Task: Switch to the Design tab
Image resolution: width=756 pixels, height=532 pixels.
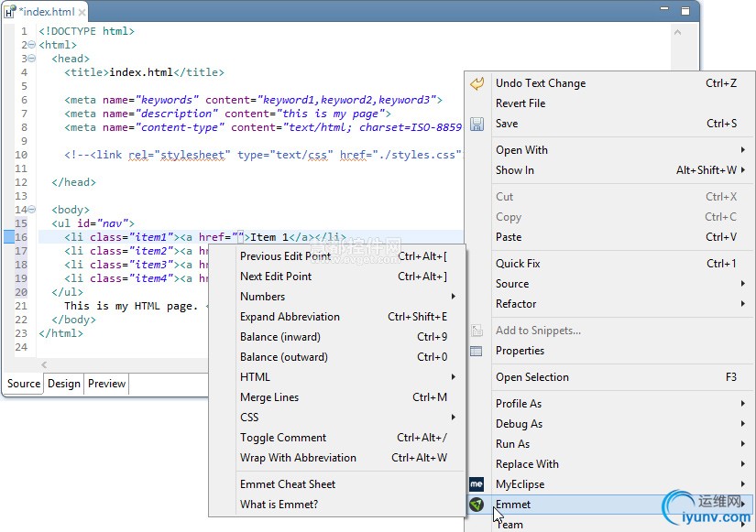Action: pyautogui.click(x=64, y=384)
